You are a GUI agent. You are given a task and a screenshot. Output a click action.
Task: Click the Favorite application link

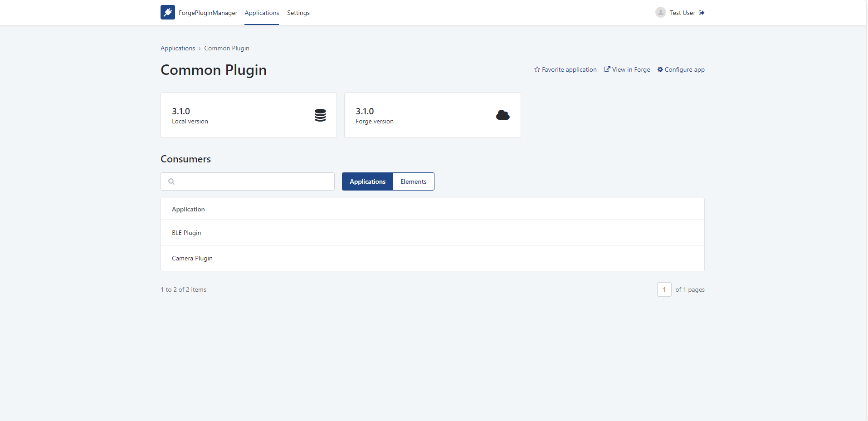(x=566, y=69)
